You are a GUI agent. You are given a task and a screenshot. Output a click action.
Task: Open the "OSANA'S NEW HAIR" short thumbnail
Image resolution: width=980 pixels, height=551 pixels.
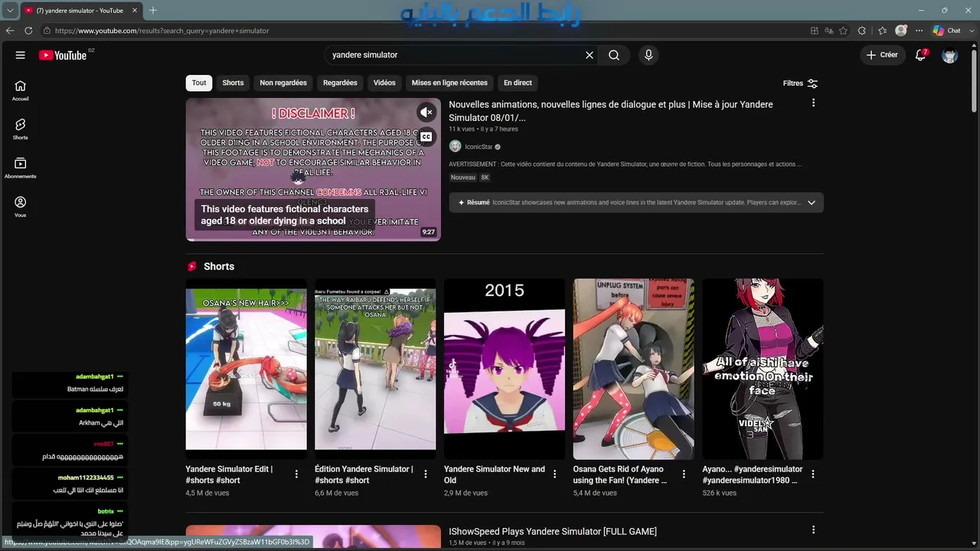pyautogui.click(x=246, y=369)
